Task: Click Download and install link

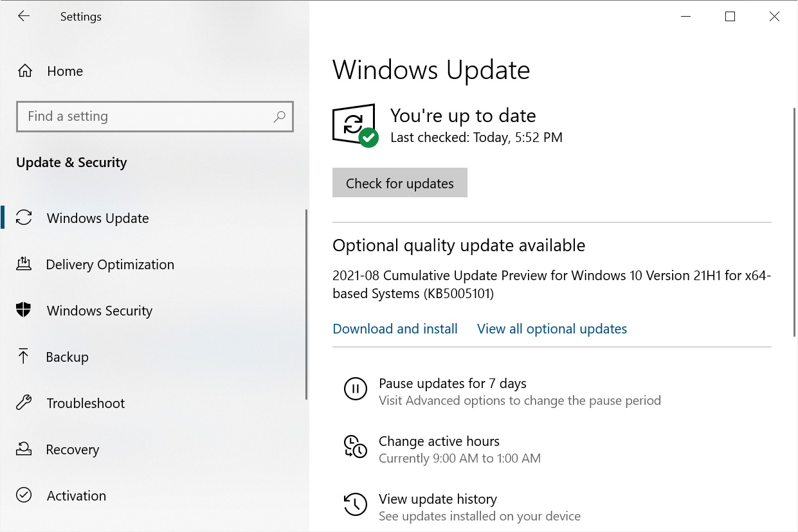Action: [x=395, y=329]
